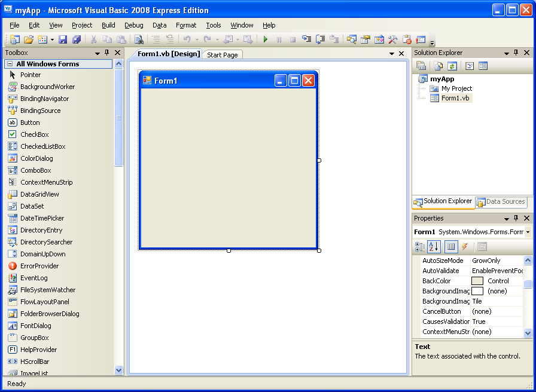Screen dimensions: 536x392
Task: Select My Project in Solution Explorer tree
Action: click(456, 89)
